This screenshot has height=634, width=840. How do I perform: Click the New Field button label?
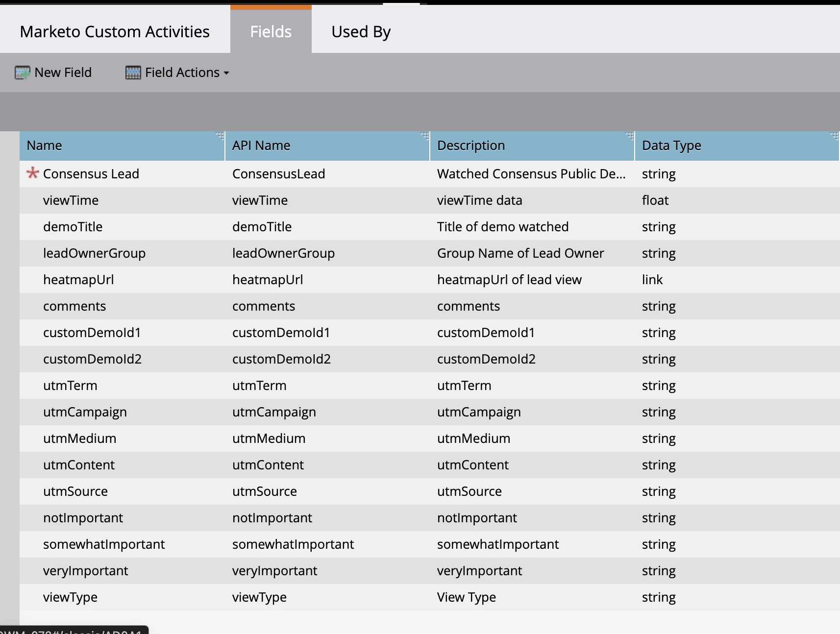[x=63, y=73]
